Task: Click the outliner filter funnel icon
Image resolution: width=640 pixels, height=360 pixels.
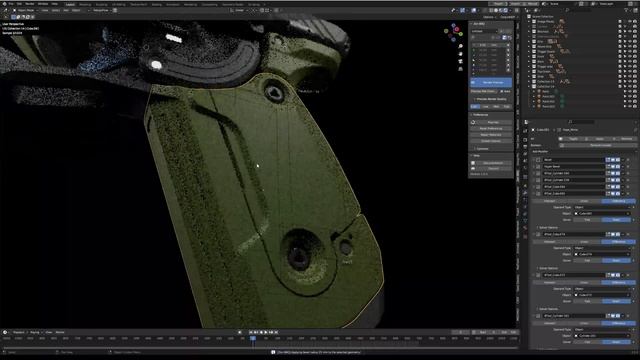Action: [x=626, y=10]
